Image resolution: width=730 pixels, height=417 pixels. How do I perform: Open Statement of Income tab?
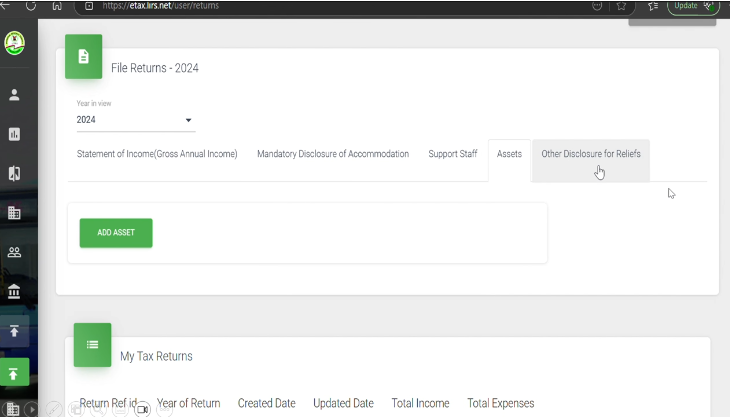[157, 154]
